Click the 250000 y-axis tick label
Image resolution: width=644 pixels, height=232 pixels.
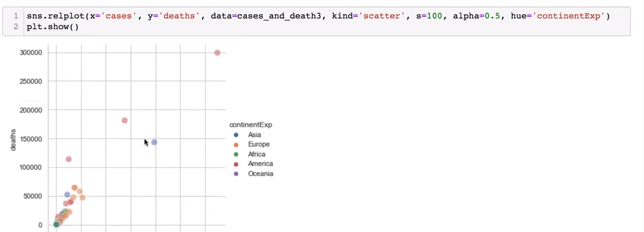[x=31, y=81]
